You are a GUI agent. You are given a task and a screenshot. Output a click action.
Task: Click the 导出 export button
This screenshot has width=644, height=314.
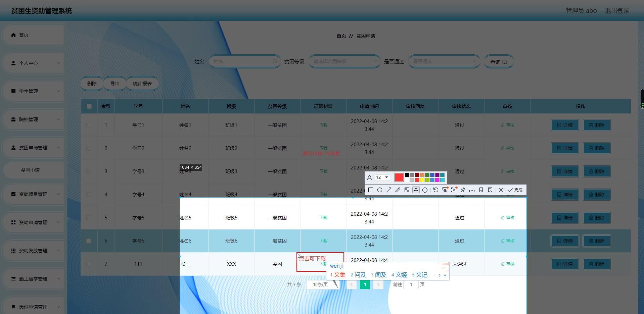[x=115, y=84]
